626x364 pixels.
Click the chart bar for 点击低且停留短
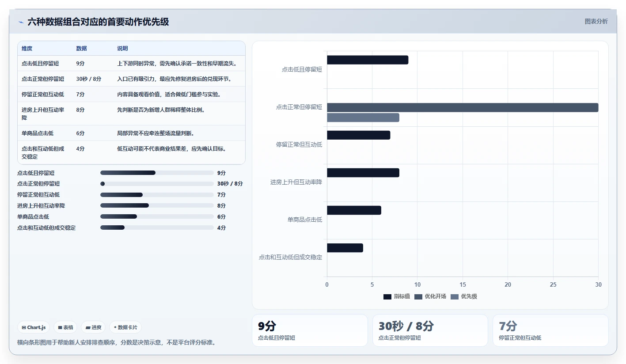pos(368,60)
